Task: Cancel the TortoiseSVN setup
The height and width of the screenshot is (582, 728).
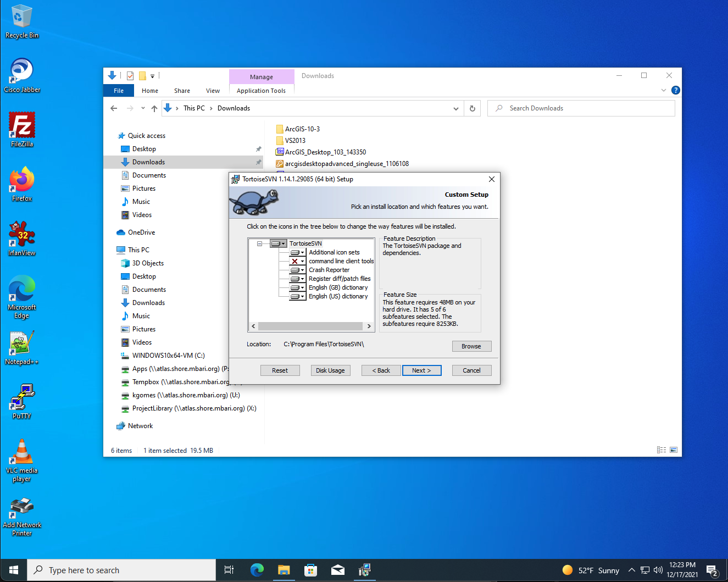Action: (471, 370)
